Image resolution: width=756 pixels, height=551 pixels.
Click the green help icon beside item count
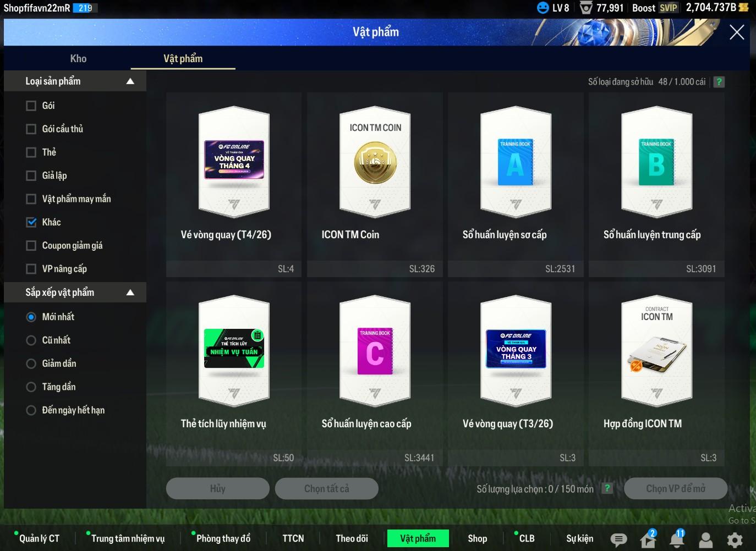(x=719, y=82)
